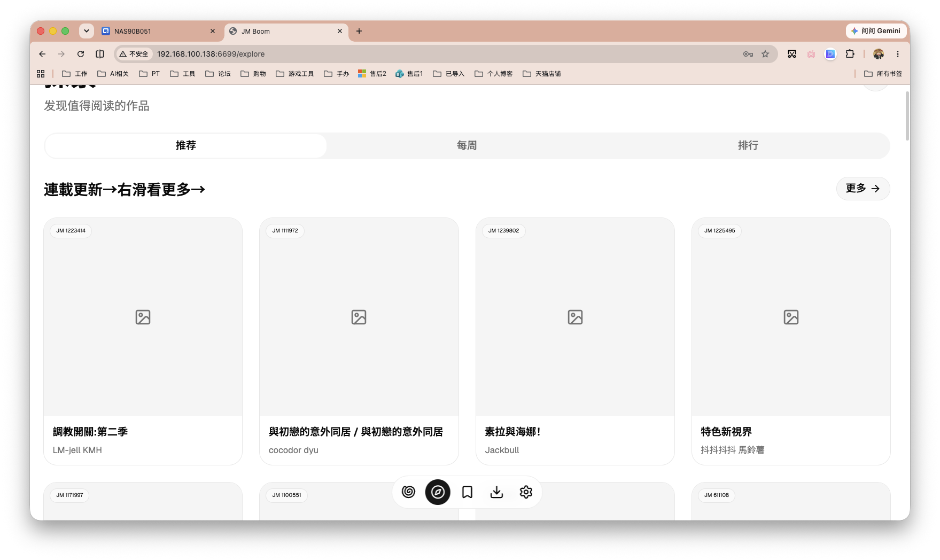Image resolution: width=940 pixels, height=560 pixels.
Task: Switch to the 每周 tab
Action: [x=467, y=145]
